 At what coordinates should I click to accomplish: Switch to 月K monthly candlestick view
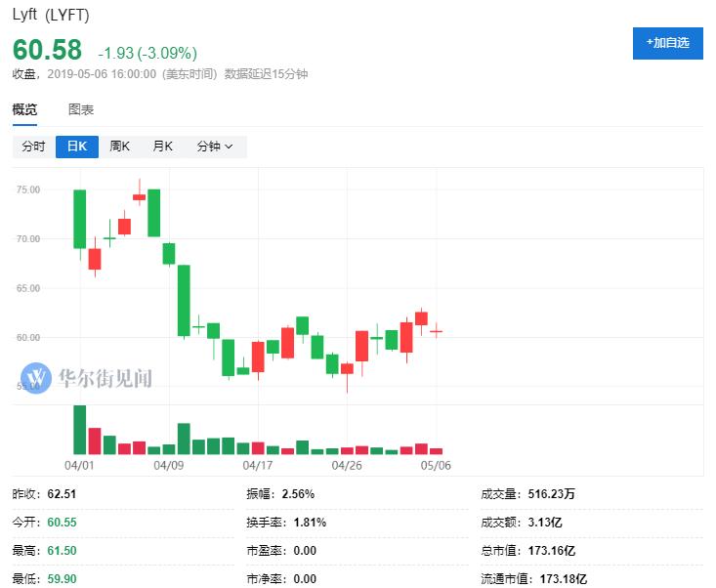click(162, 147)
